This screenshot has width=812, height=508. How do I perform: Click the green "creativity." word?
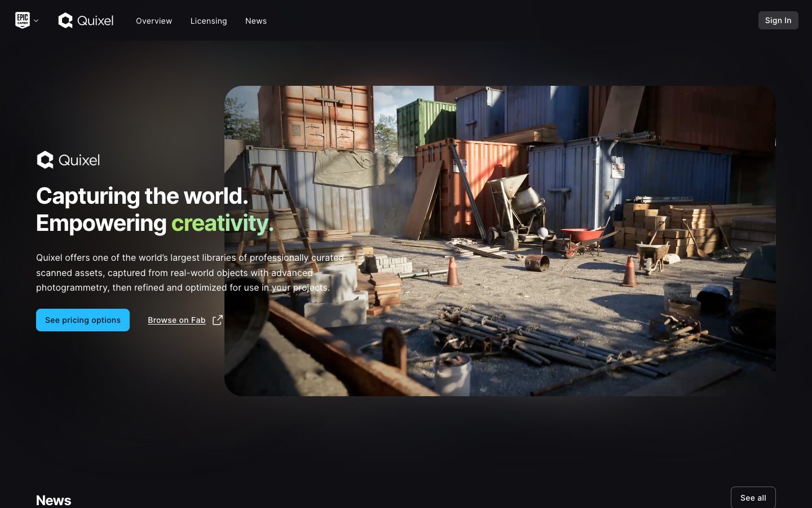[x=222, y=224]
